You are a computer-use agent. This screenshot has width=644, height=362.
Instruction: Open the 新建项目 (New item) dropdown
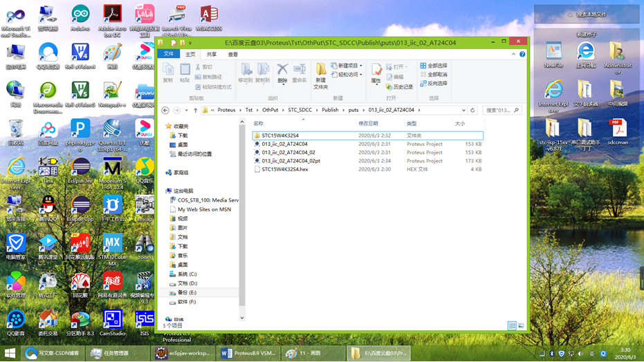[347, 66]
